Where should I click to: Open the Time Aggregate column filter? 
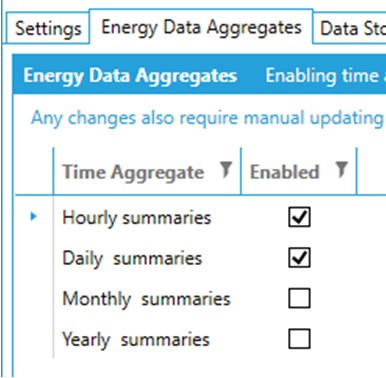[226, 169]
